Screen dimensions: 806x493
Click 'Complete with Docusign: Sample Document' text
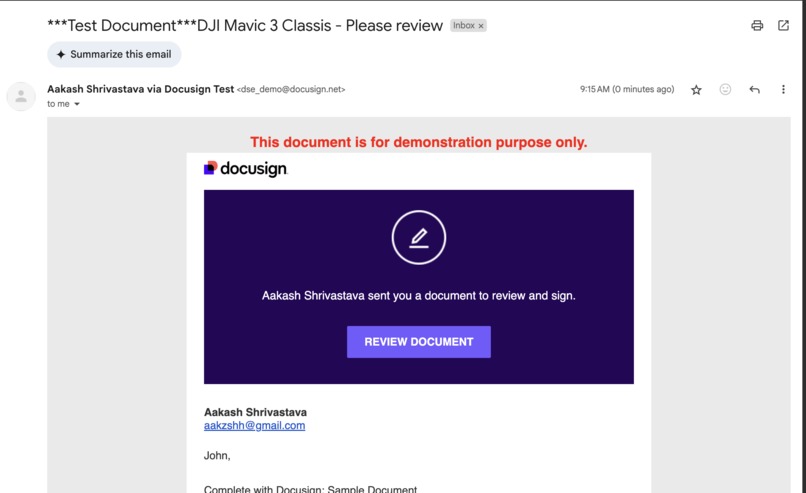click(310, 489)
